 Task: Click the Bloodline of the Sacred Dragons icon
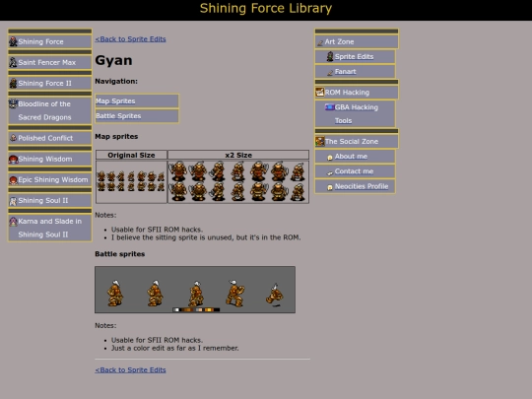(13, 103)
